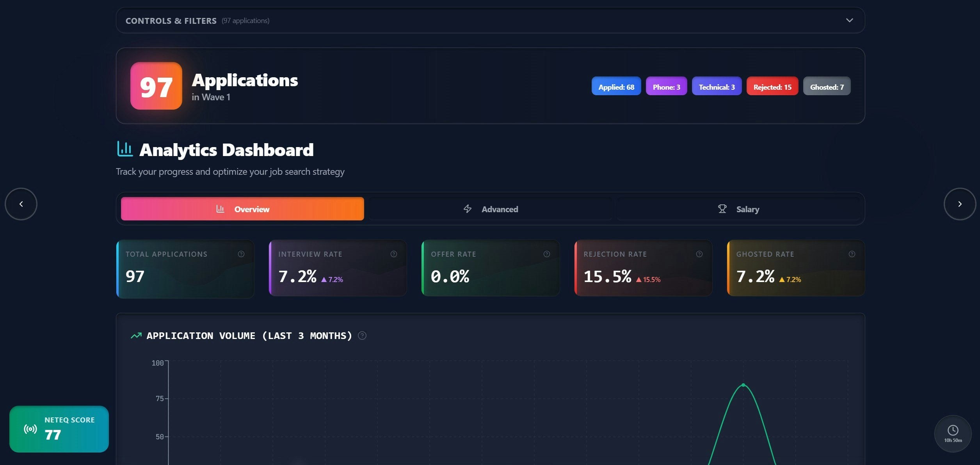This screenshot has width=980, height=465.
Task: Click the left navigation arrow chevron
Action: click(21, 204)
